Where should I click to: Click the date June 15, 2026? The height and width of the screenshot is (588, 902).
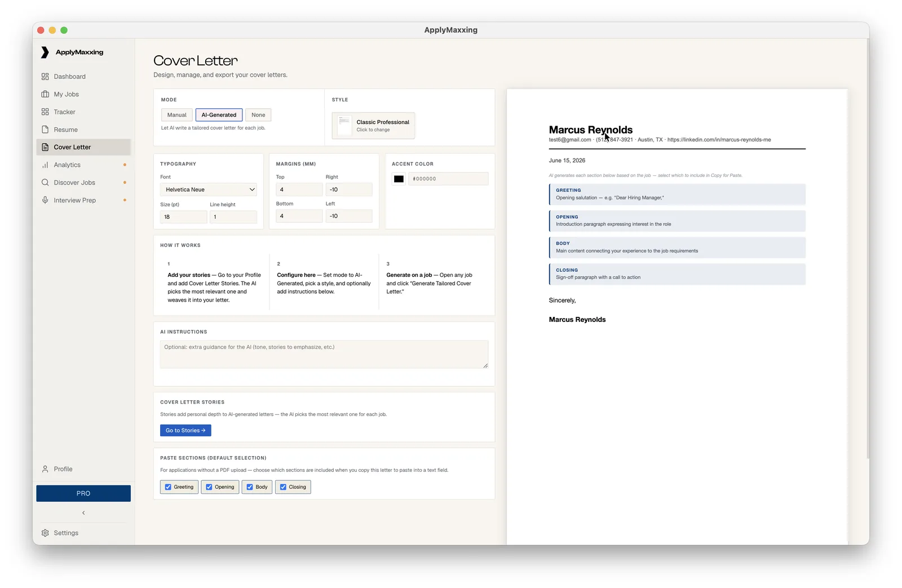[567, 161]
